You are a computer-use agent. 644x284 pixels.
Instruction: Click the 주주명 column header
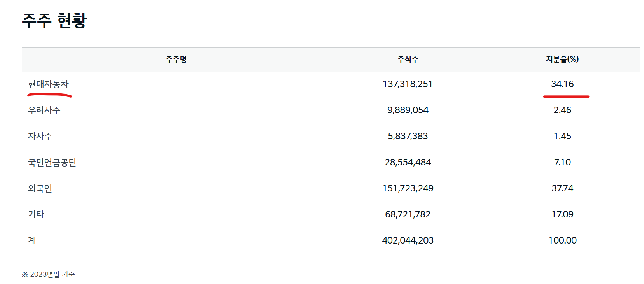176,60
